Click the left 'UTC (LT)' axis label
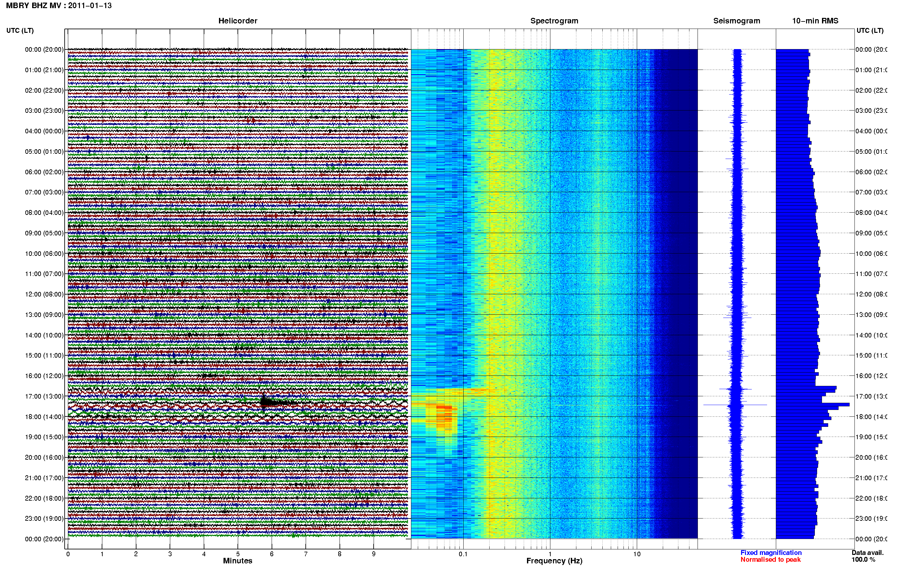This screenshot has width=924, height=578. (20, 31)
